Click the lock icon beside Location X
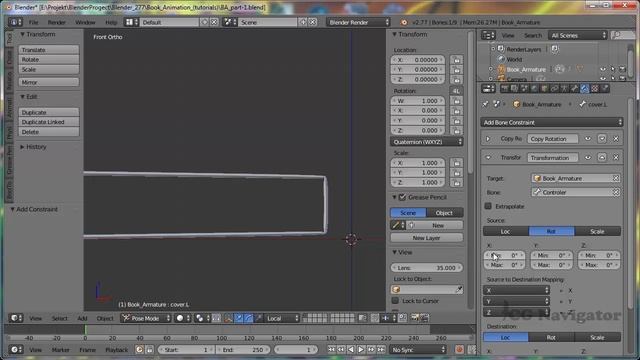 pyautogui.click(x=457, y=60)
